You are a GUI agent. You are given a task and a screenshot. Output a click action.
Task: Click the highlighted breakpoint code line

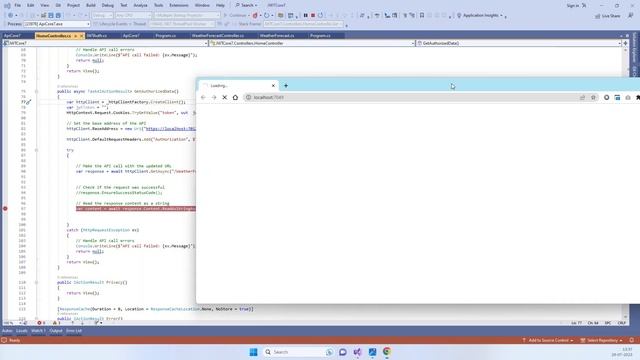[x=136, y=209]
